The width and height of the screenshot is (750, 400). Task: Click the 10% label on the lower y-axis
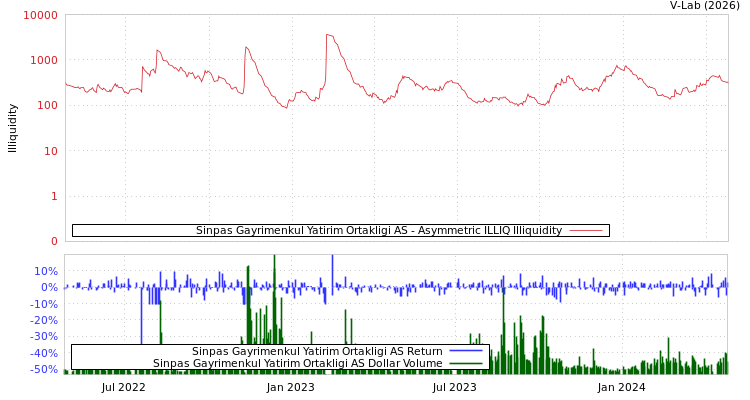pos(46,271)
